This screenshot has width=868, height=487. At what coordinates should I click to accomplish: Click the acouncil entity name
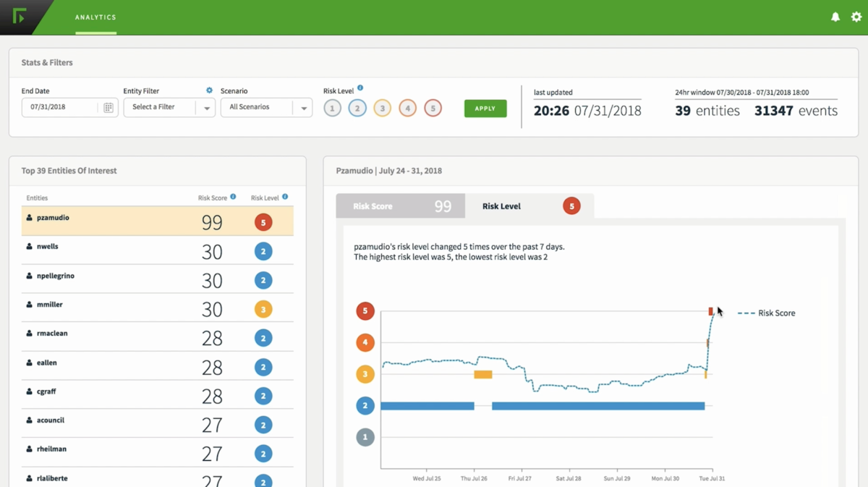point(51,420)
